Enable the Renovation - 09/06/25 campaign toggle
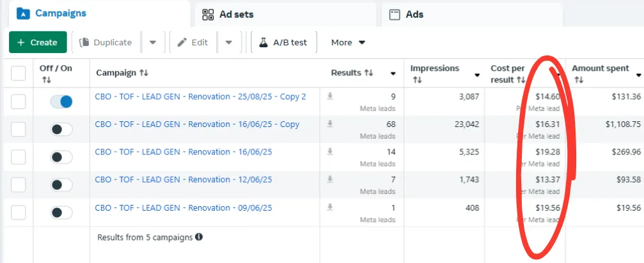Screen dimensions: 644x263 tap(61, 213)
